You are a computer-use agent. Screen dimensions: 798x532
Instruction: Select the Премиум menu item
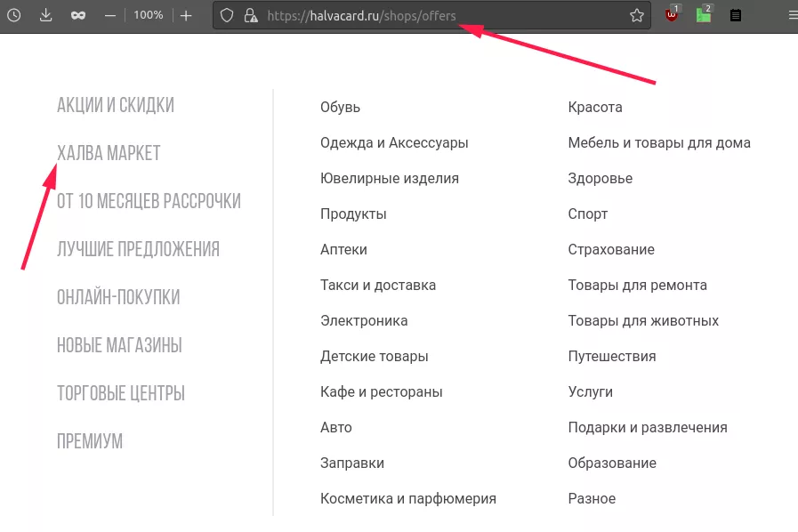(90, 441)
